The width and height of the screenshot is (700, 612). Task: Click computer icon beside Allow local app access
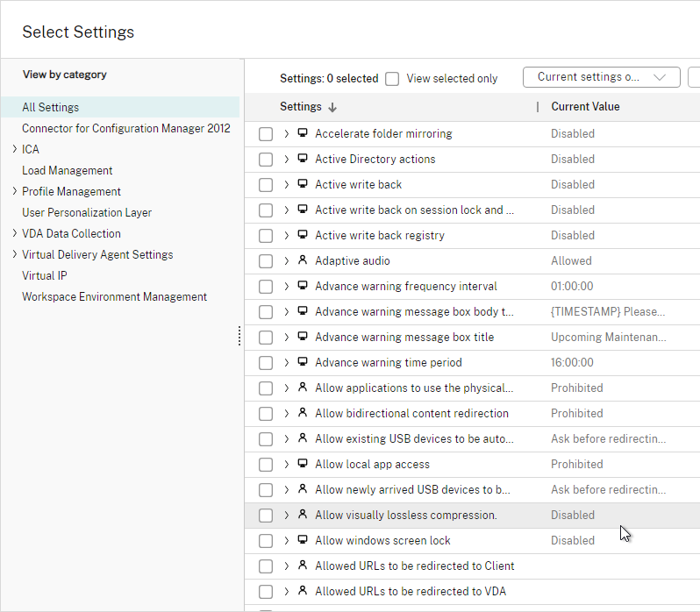[x=303, y=464]
